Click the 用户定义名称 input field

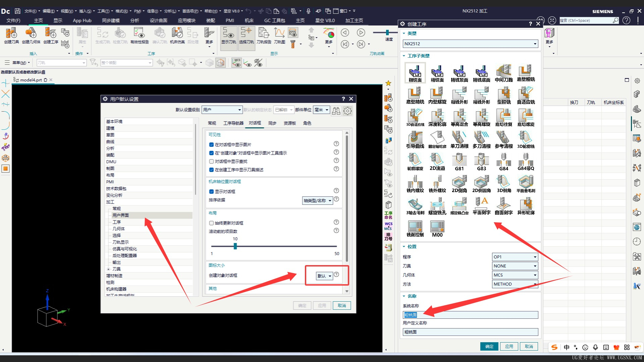point(470,332)
